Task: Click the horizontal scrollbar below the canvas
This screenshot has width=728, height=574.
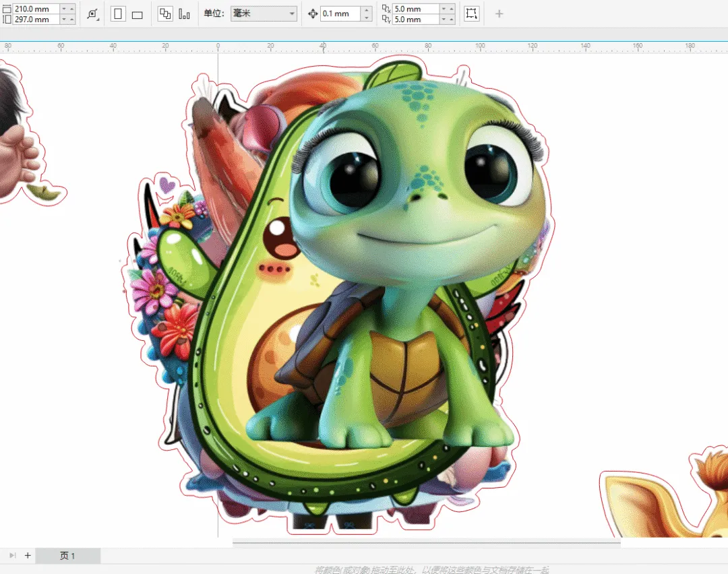Action: click(426, 541)
